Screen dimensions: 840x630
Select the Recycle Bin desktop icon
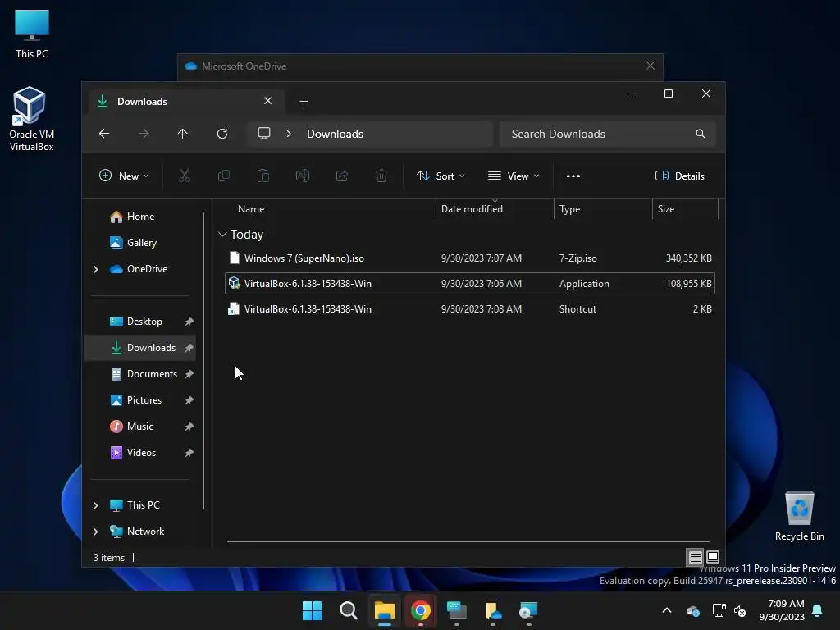pos(799,517)
